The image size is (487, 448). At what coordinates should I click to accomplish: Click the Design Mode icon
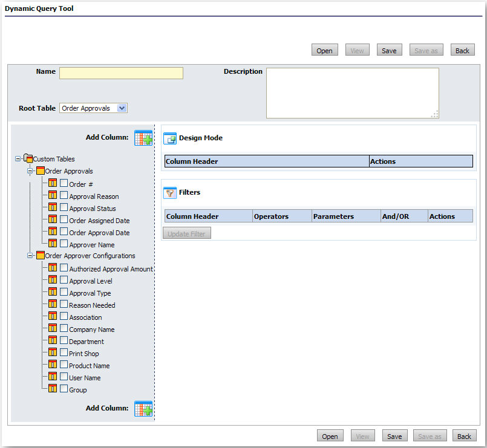170,138
